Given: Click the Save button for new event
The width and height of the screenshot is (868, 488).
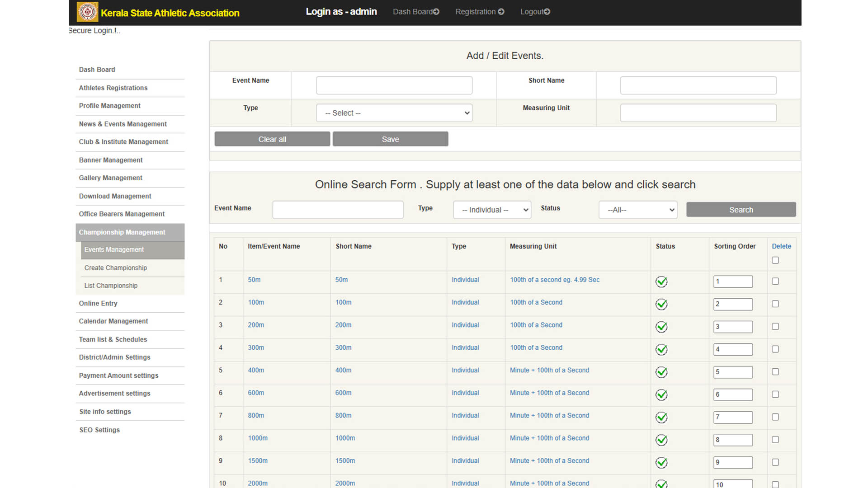Looking at the screenshot, I should coord(391,139).
